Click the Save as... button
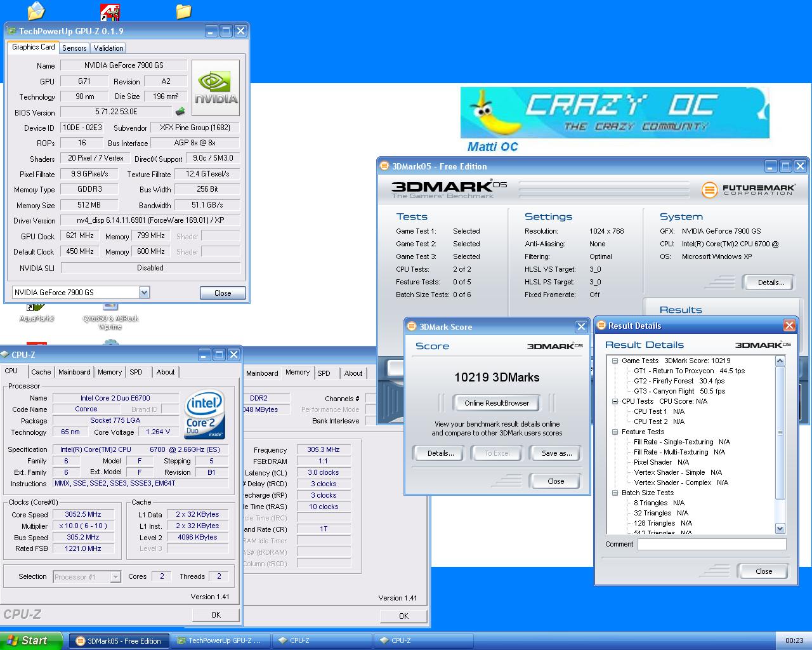The width and height of the screenshot is (812, 650). [556, 453]
